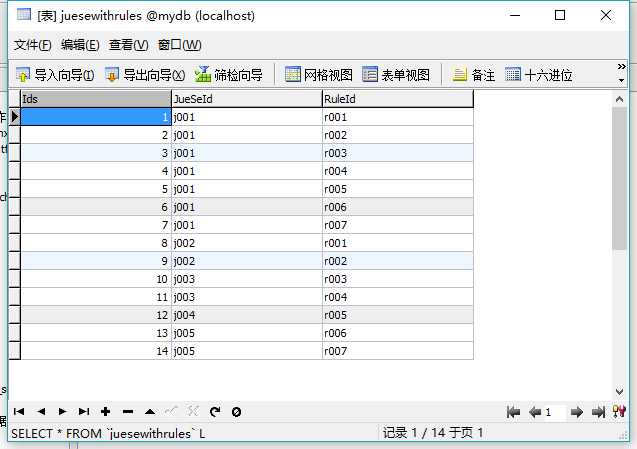Open the 编辑(E) menu
The width and height of the screenshot is (637, 449).
[x=80, y=45]
